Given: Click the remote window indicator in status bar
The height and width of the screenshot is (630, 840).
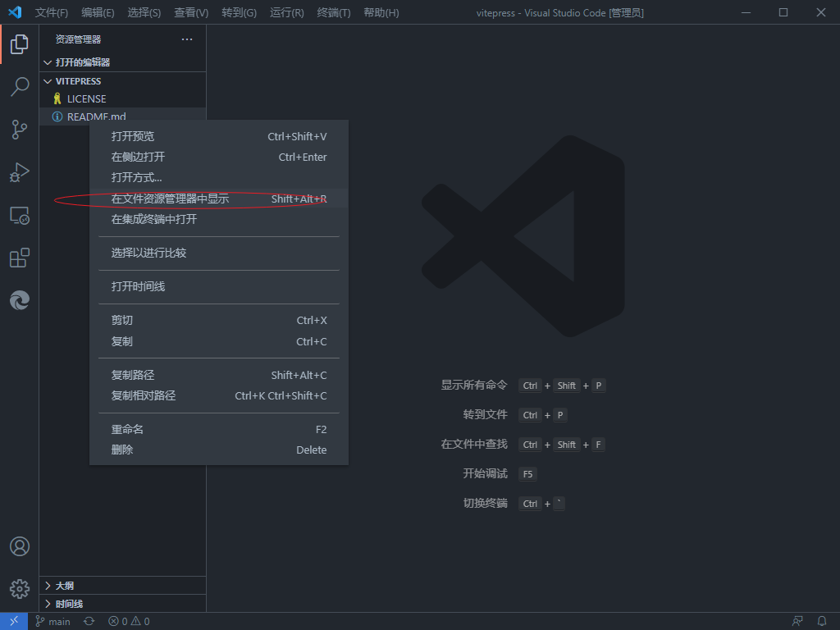Looking at the screenshot, I should [x=14, y=622].
